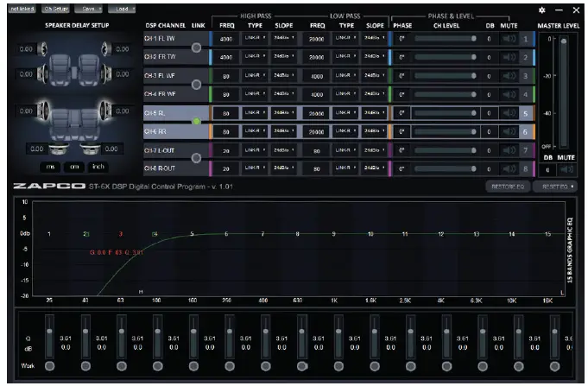Screen dimensions: 588x386
Task: Click the 'not linked' button
Action: [22, 9]
